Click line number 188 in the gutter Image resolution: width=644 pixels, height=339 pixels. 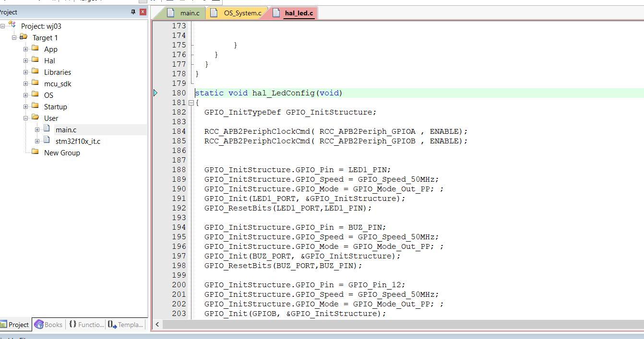pyautogui.click(x=179, y=170)
